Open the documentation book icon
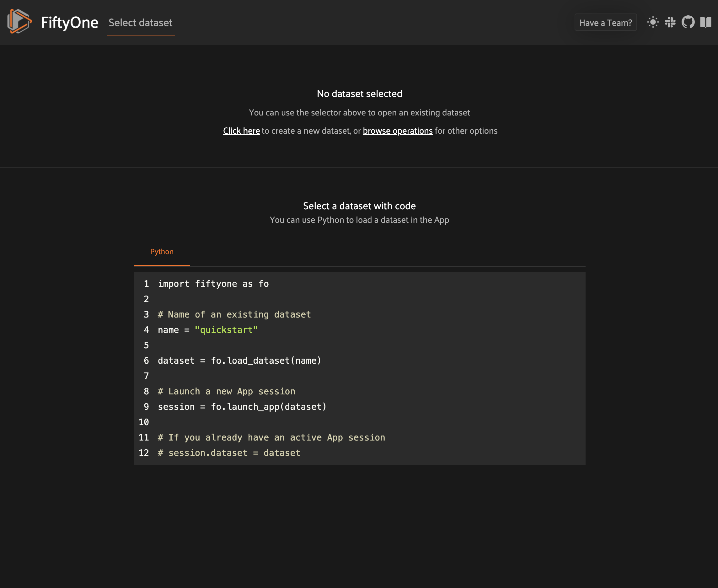Viewport: 718px width, 588px height. point(706,22)
